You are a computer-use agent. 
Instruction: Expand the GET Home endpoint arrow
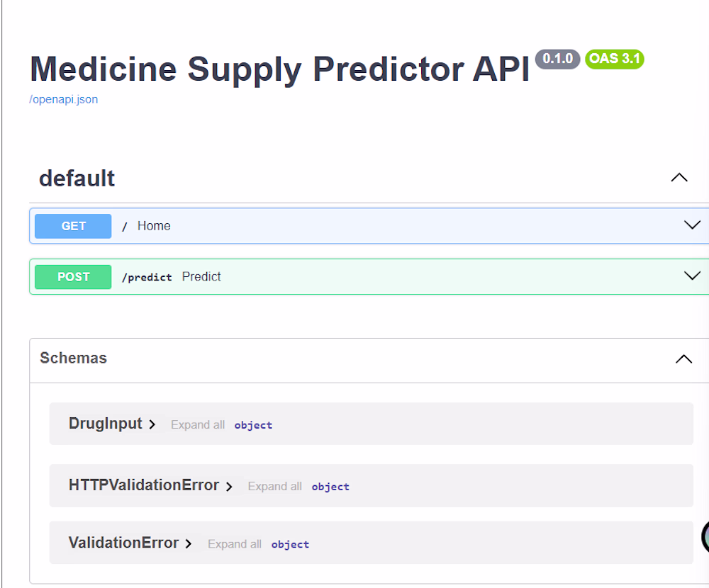click(691, 225)
